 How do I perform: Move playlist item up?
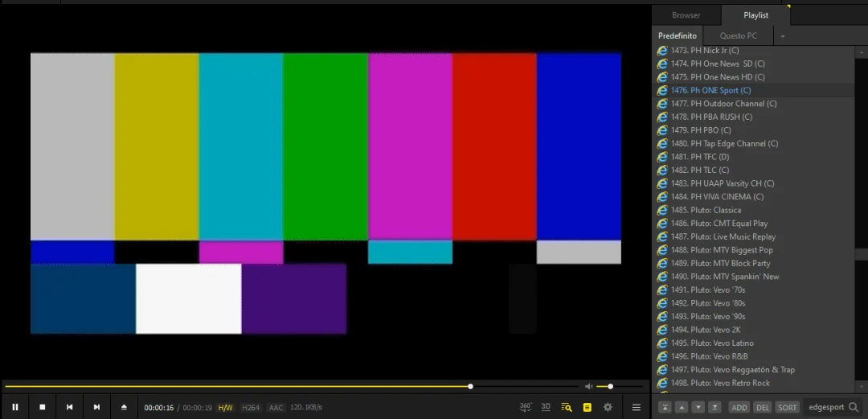pyautogui.click(x=682, y=408)
